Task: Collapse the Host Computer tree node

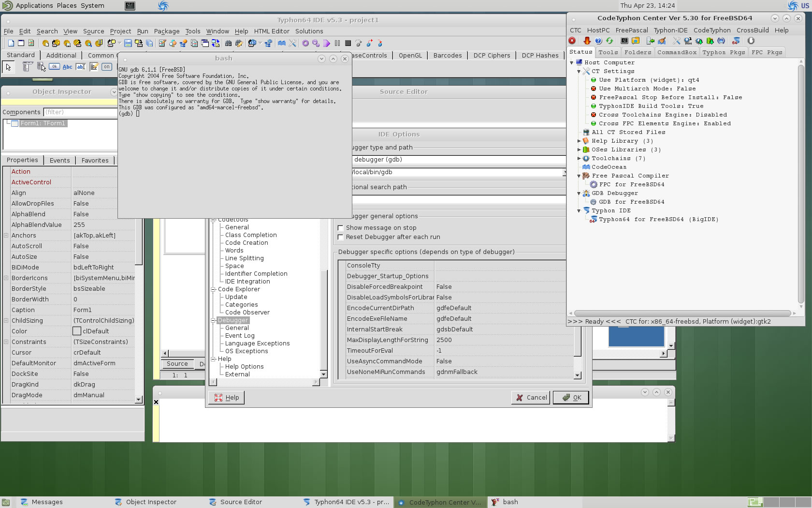Action: tap(571, 62)
